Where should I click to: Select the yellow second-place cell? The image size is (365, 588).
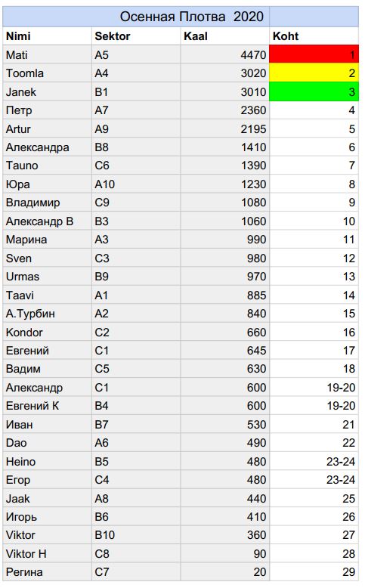pos(314,73)
